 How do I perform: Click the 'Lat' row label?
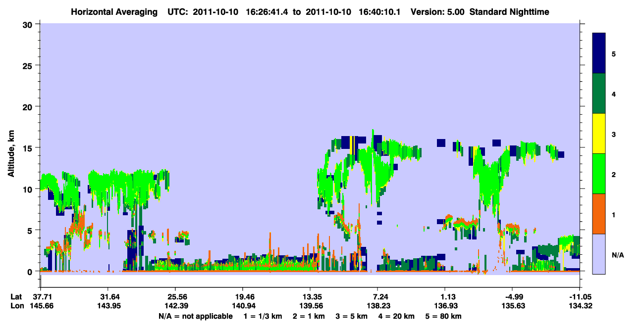coord(16,297)
